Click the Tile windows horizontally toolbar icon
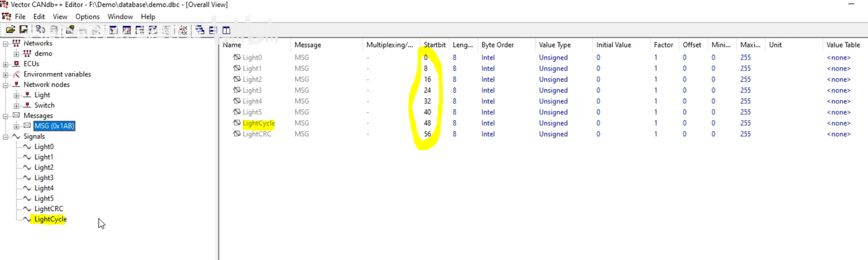Viewport: 868px width, 260px height. coord(213,29)
